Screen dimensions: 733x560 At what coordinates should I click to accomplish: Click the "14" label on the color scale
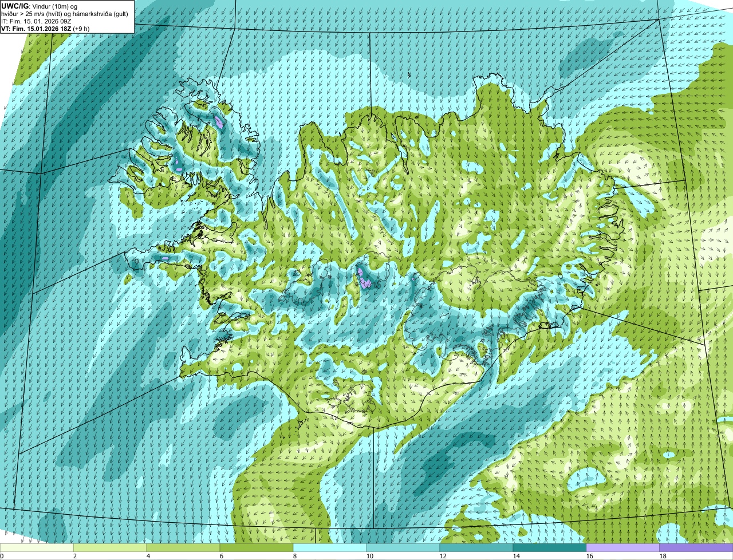pyautogui.click(x=517, y=556)
